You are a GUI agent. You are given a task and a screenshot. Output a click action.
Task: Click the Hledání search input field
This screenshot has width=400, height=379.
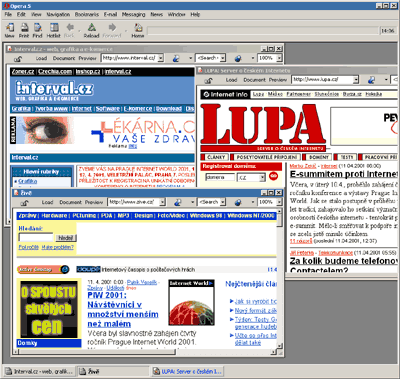click(x=36, y=237)
